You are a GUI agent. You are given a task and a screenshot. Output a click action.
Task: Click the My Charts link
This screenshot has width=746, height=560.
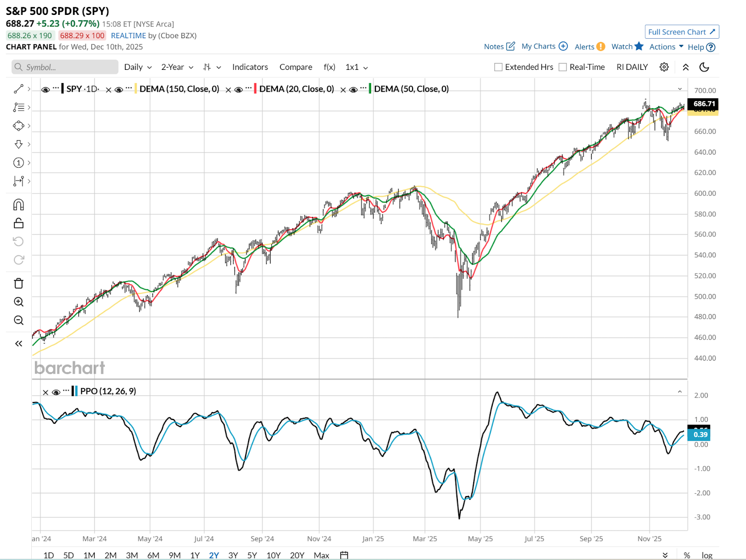544,46
